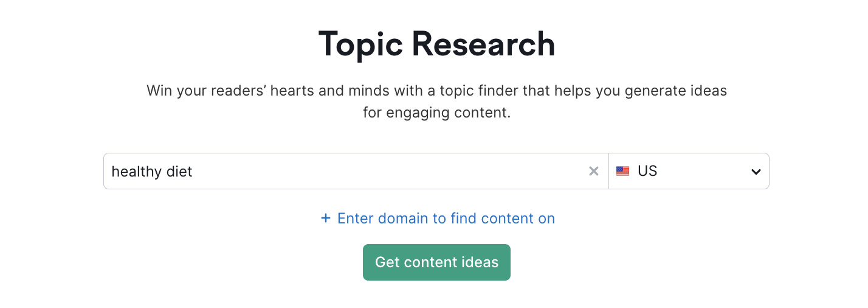Click the word Research in the title

[483, 44]
